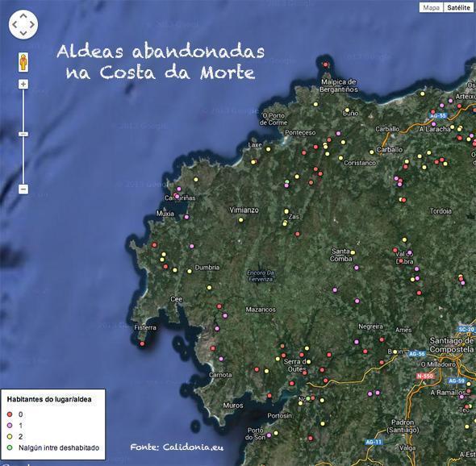The image size is (476, 466).
Task: Click the red marker north of Malpica de Bergantiños
Action: click(x=325, y=64)
